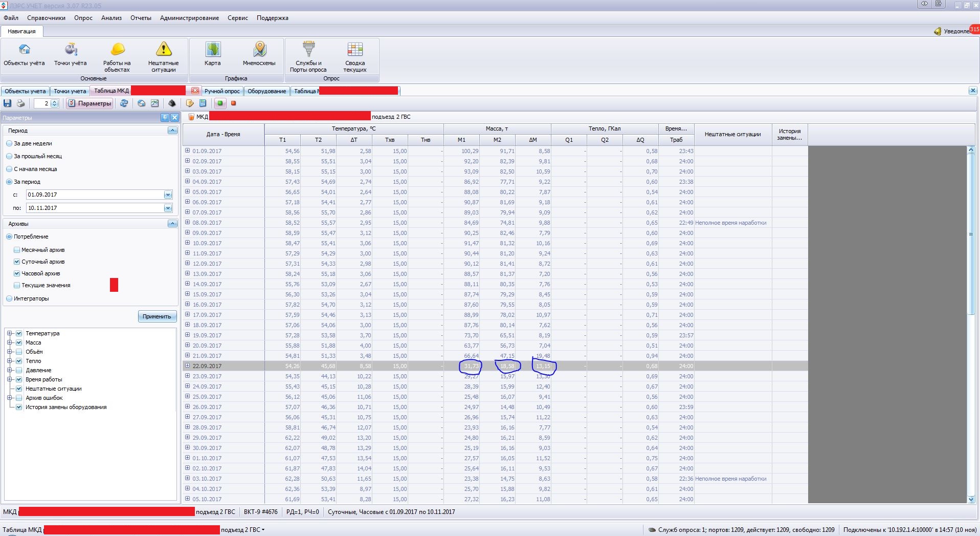Click the Нештатные ситуации column header
The image size is (980, 536).
click(x=733, y=134)
